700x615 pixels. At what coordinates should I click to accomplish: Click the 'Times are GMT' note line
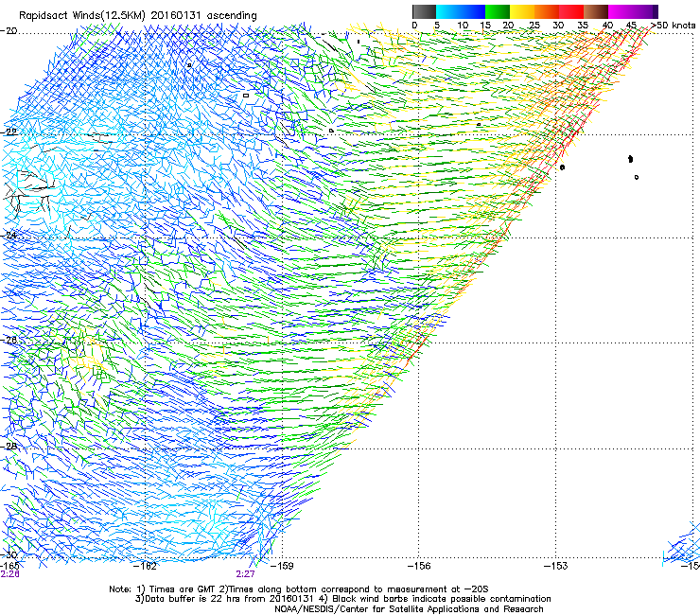click(299, 589)
